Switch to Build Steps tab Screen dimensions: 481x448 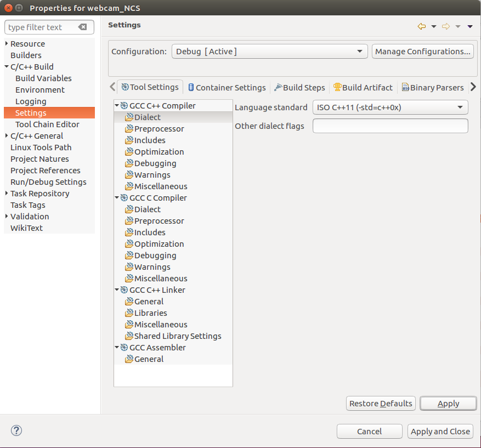(299, 88)
